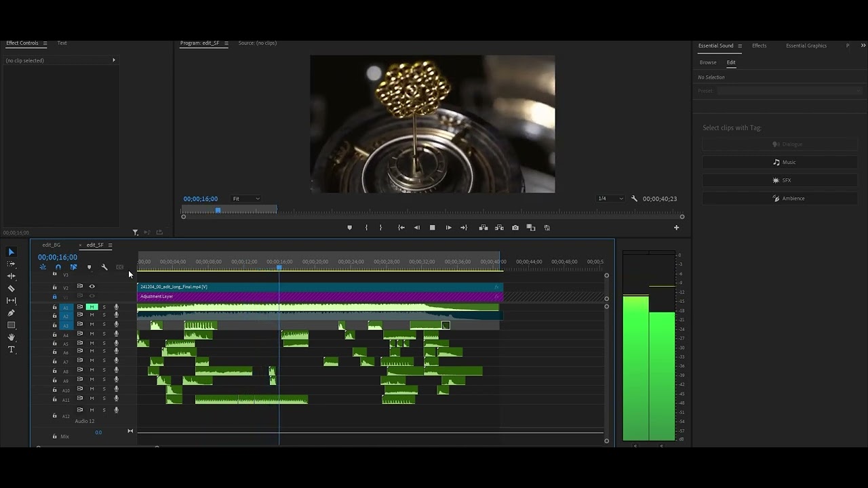Open timeline display settings wrench
Image resolution: width=868 pixels, height=488 pixels.
(x=104, y=267)
